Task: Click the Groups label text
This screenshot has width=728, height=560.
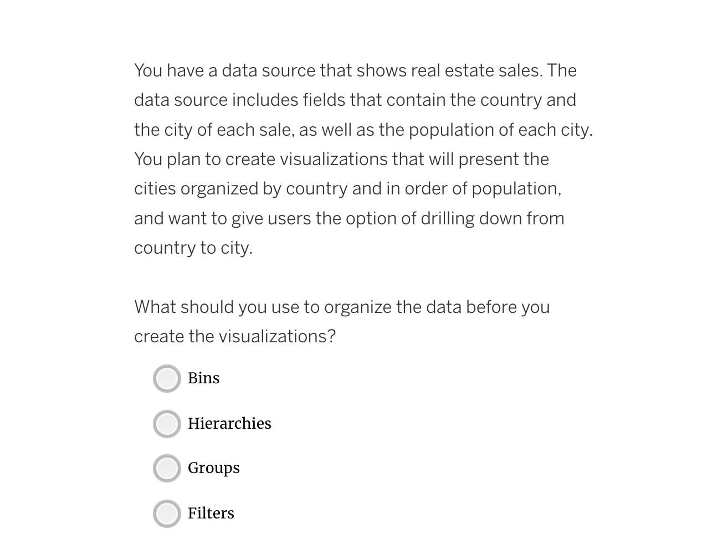Action: (213, 469)
